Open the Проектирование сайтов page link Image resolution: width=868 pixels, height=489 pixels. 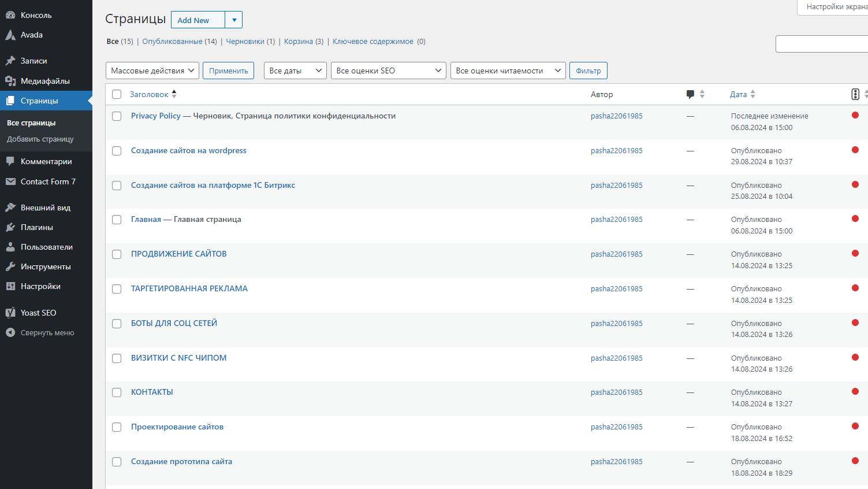(x=177, y=427)
